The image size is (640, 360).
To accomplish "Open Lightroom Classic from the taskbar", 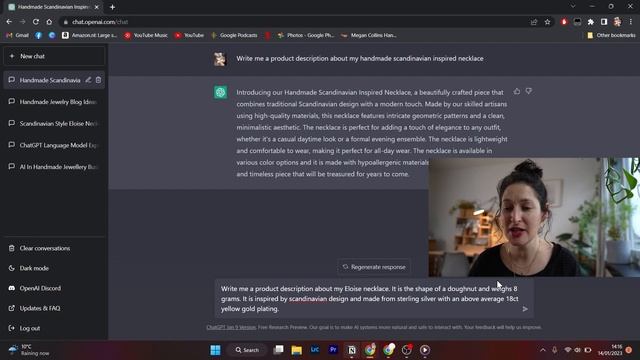I will [315, 350].
